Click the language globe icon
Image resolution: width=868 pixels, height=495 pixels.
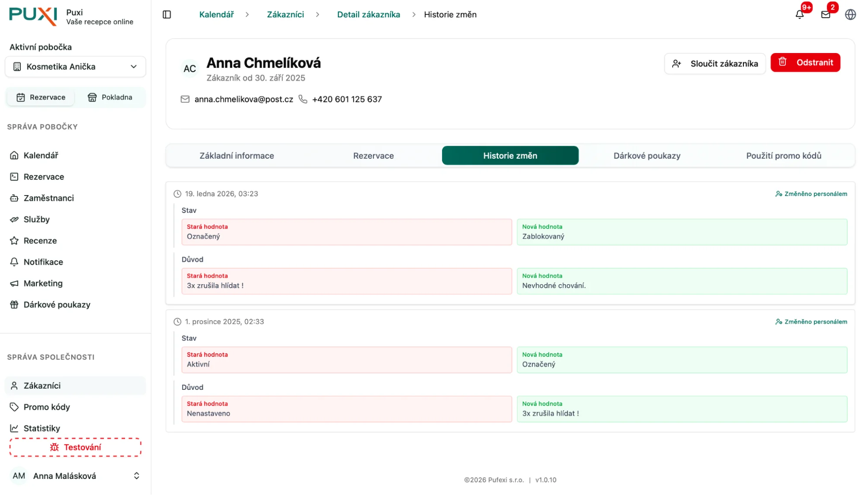tap(850, 15)
